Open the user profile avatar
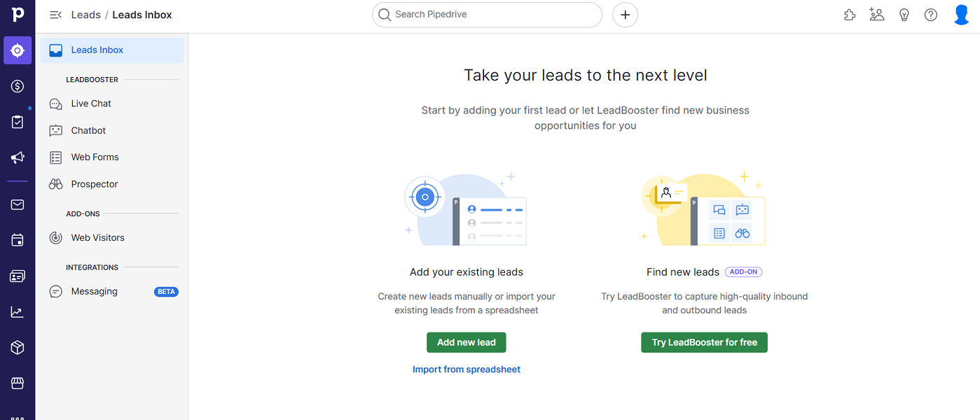The width and height of the screenshot is (980, 420). click(962, 15)
